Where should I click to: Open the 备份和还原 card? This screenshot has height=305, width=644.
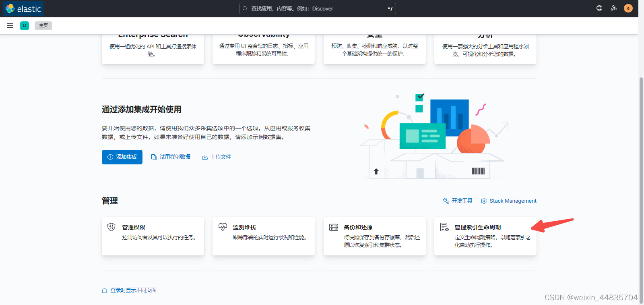click(x=375, y=236)
